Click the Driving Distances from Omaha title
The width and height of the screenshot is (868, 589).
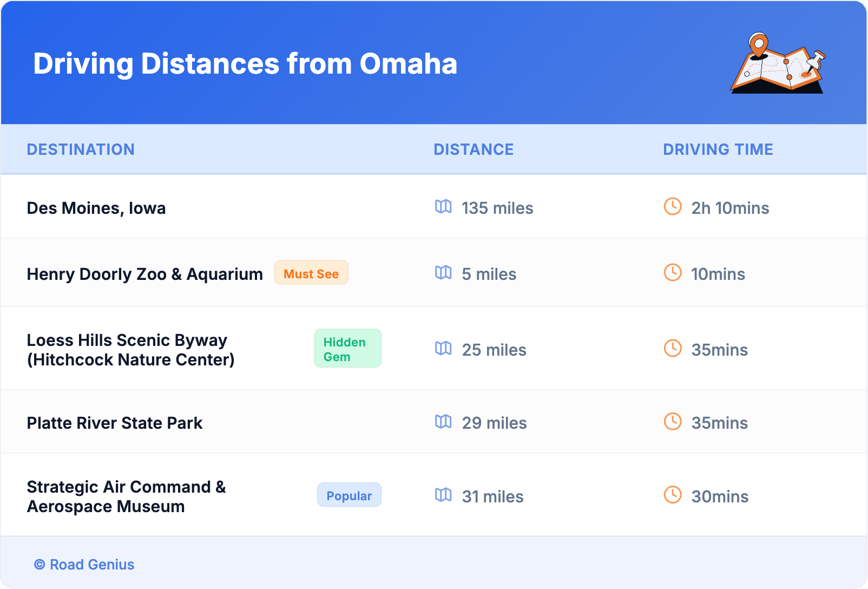245,64
